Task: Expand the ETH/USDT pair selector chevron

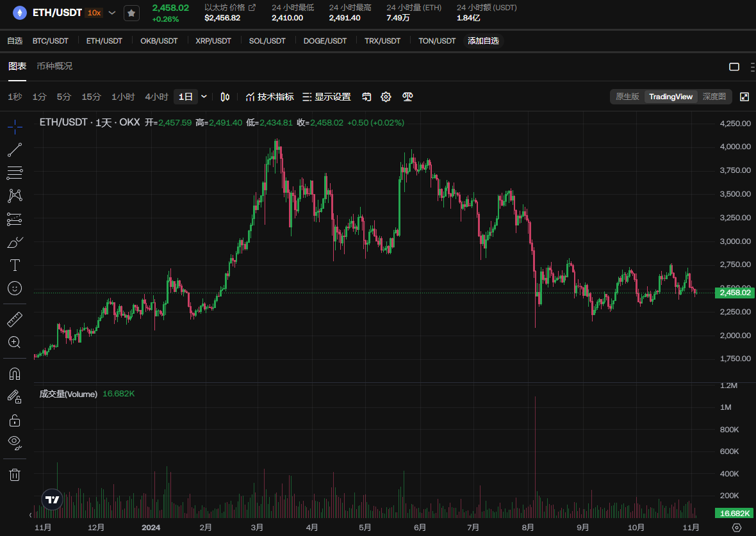Action: click(112, 13)
